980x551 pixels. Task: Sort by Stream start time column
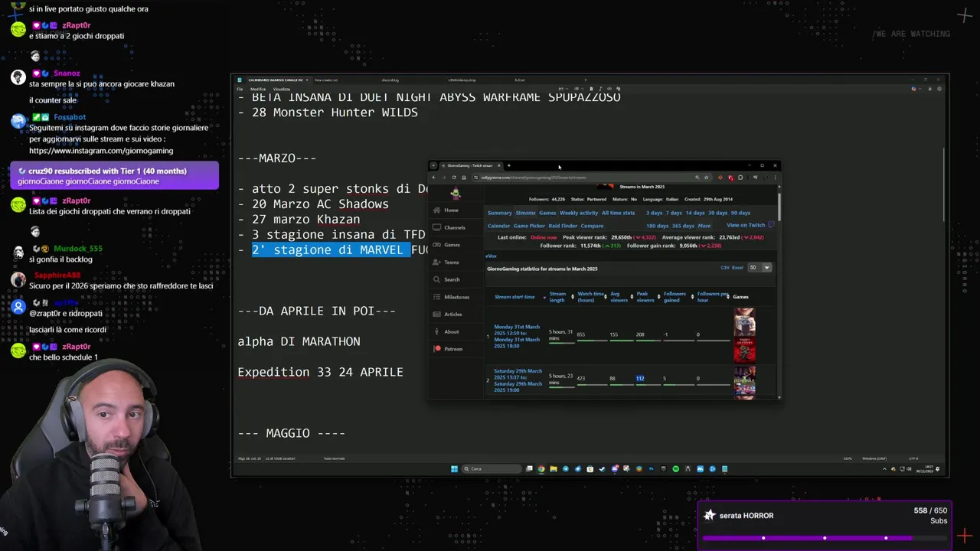click(514, 297)
